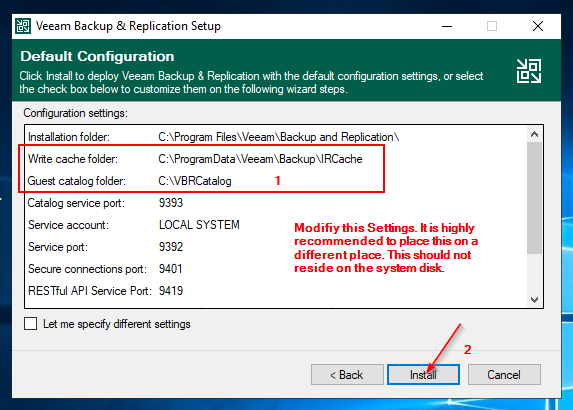Go back with the Back button

point(347,375)
